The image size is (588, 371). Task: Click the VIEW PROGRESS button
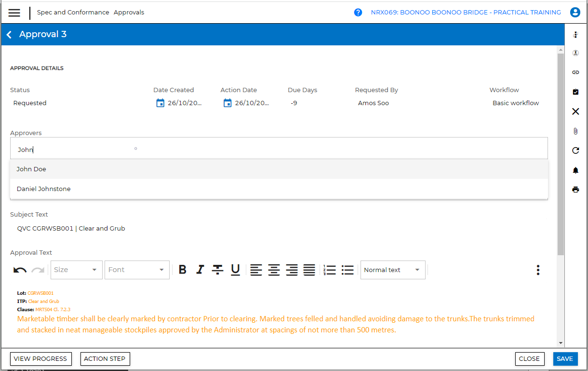pyautogui.click(x=40, y=359)
